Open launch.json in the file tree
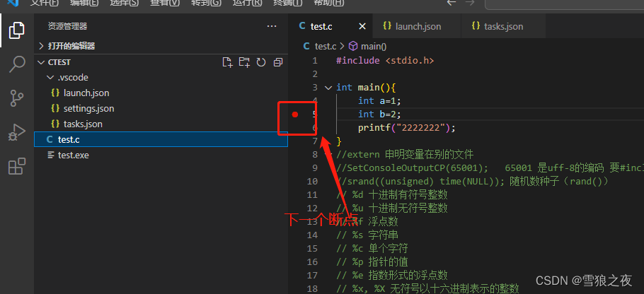The image size is (644, 294). 161,93
